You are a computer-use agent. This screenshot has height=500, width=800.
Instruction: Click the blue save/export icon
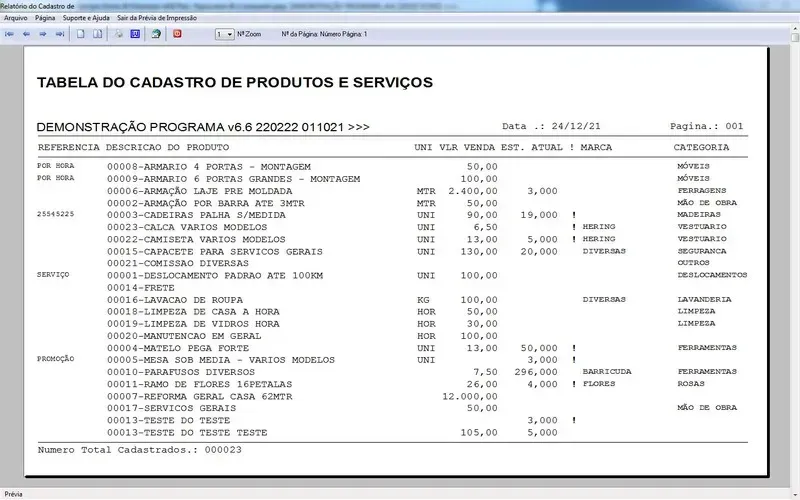pos(135,34)
